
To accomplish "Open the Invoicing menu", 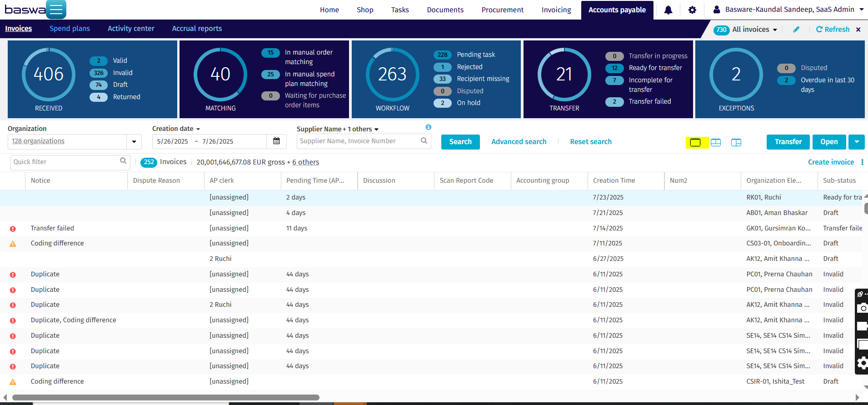I will [556, 10].
